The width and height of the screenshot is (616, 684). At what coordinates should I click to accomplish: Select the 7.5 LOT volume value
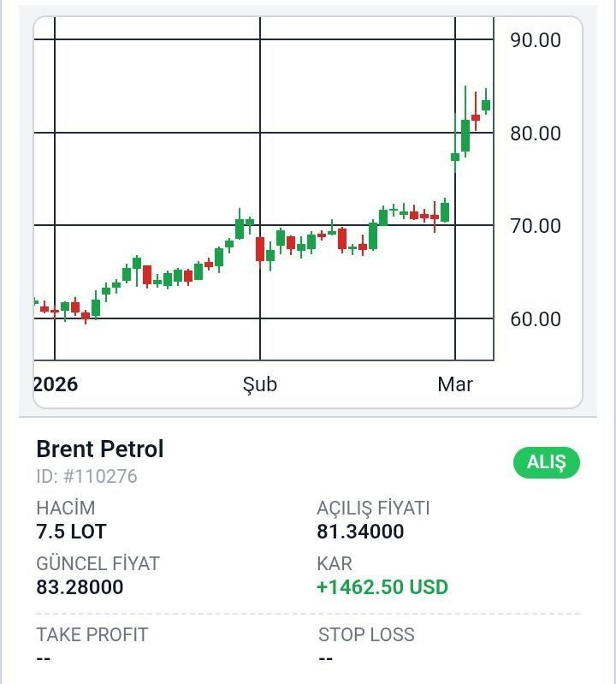[71, 532]
